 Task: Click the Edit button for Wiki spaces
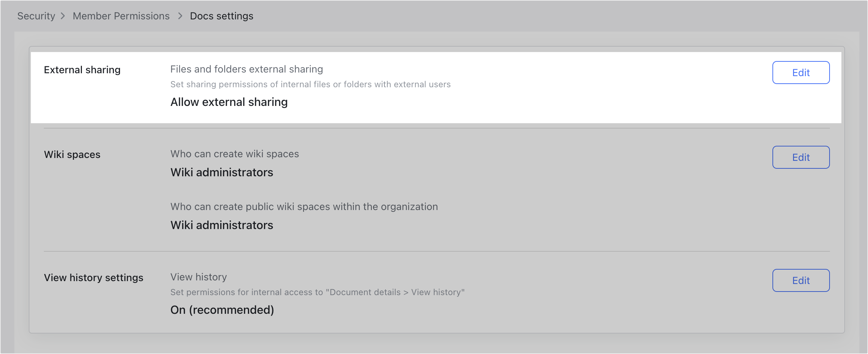(800, 157)
